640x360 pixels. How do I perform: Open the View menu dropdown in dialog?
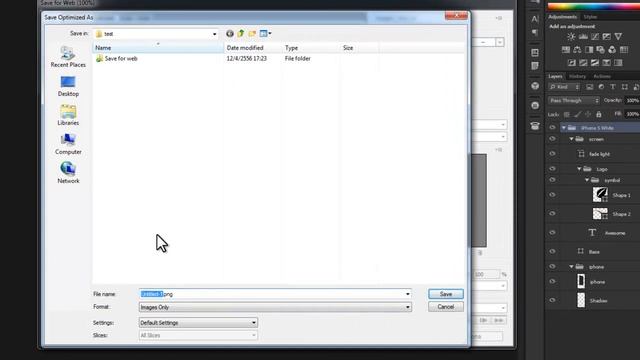(270, 33)
